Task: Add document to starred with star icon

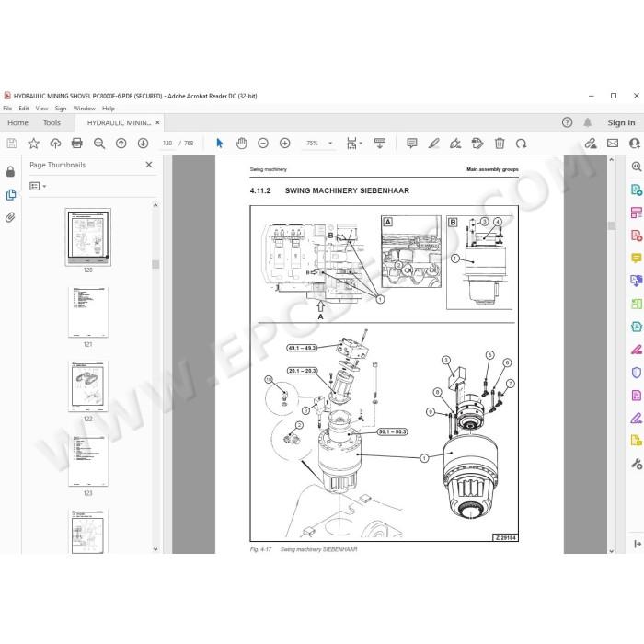Action: point(34,144)
